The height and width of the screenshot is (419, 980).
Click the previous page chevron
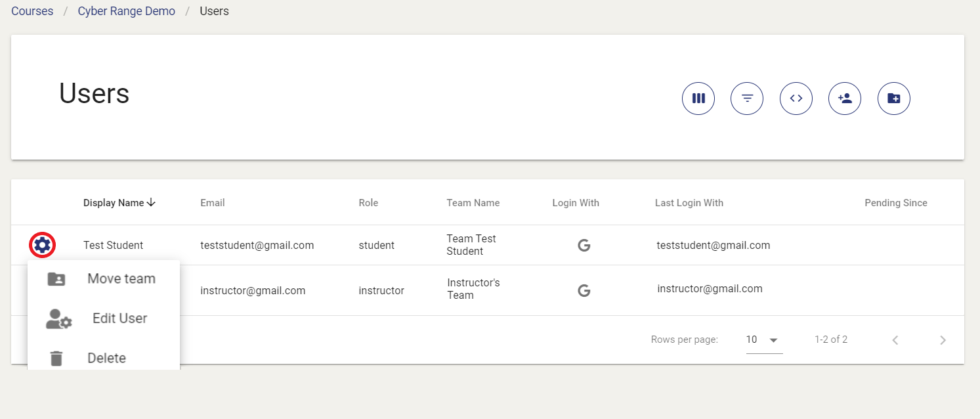[x=895, y=340]
